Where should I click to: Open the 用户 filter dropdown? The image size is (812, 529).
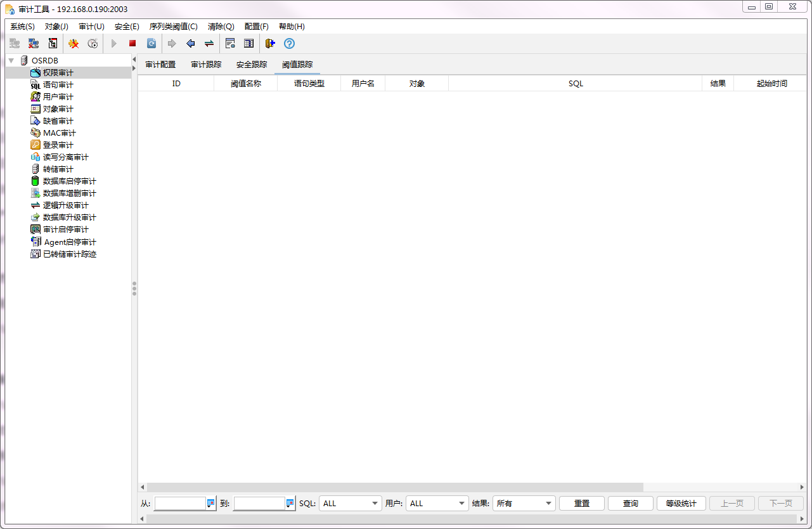(x=437, y=503)
